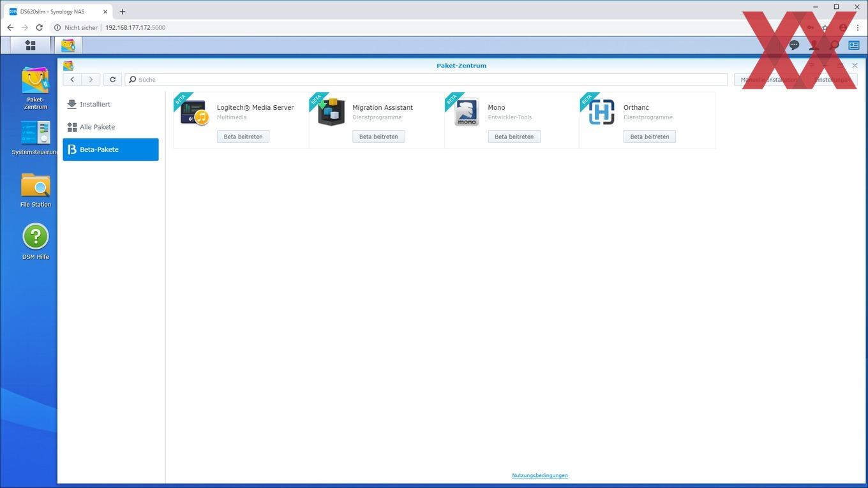Viewport: 868px width, 488px height.
Task: Focus the Suche search field
Action: 426,80
